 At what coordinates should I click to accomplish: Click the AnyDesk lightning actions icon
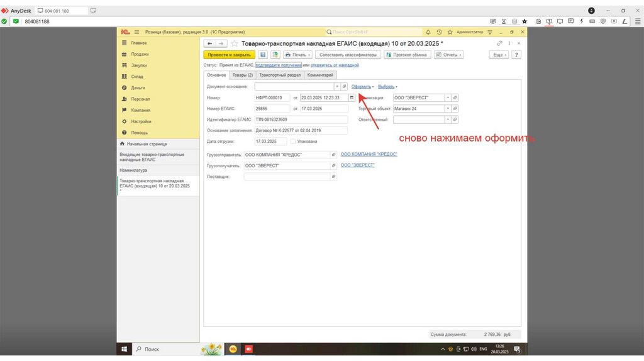[x=581, y=21]
